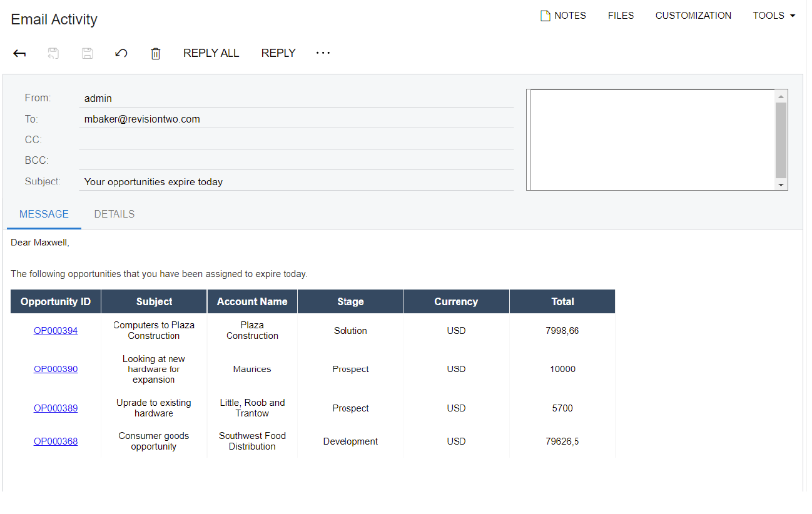Viewport: 812px width, 514px height.
Task: Click the empty CC field
Action: pos(297,139)
